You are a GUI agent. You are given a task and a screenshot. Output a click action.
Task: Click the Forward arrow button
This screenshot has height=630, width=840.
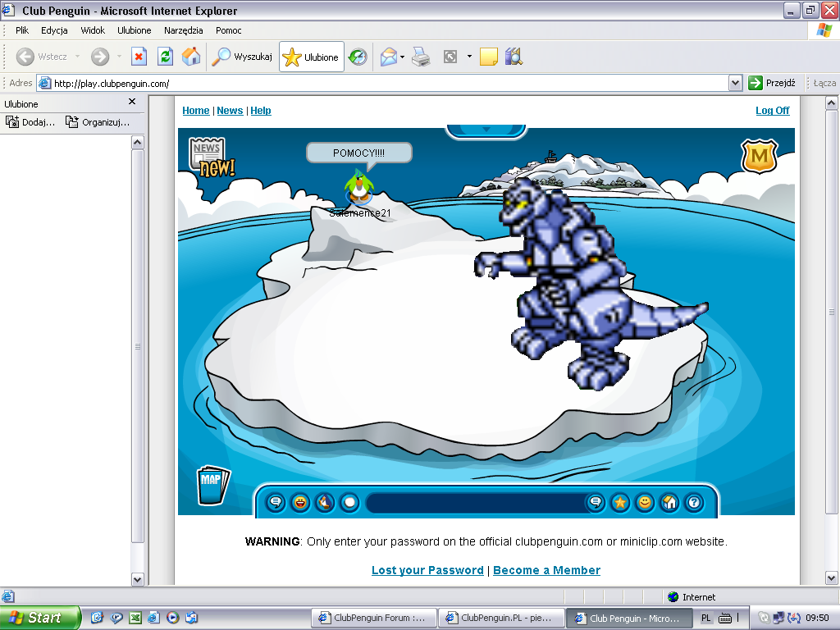pyautogui.click(x=100, y=57)
